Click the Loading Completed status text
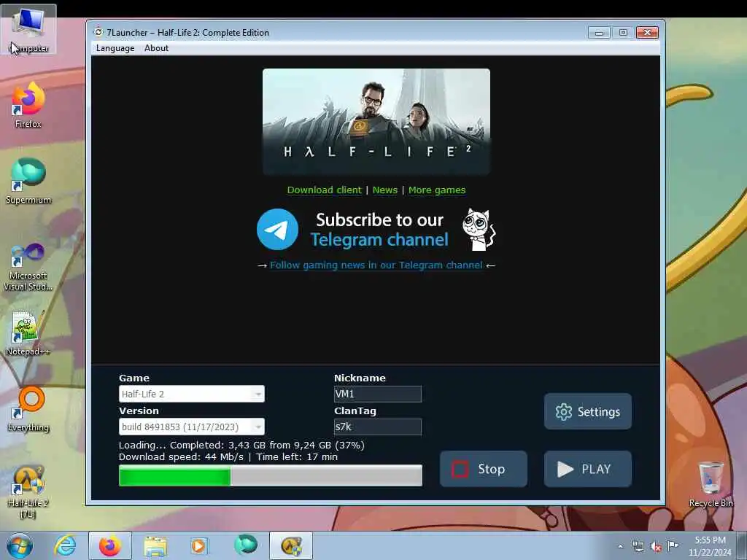This screenshot has width=747, height=560. tap(241, 446)
